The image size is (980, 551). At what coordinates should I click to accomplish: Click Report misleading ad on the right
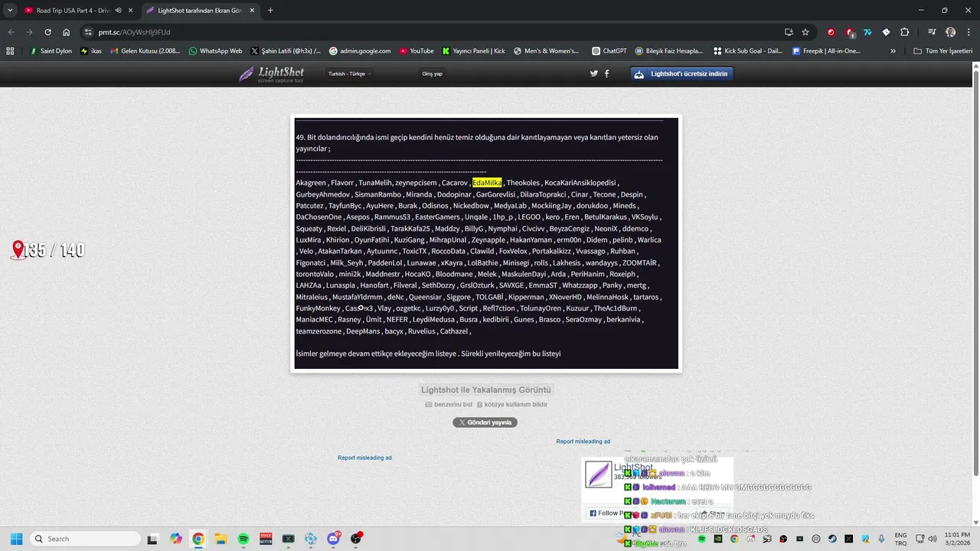pyautogui.click(x=583, y=442)
